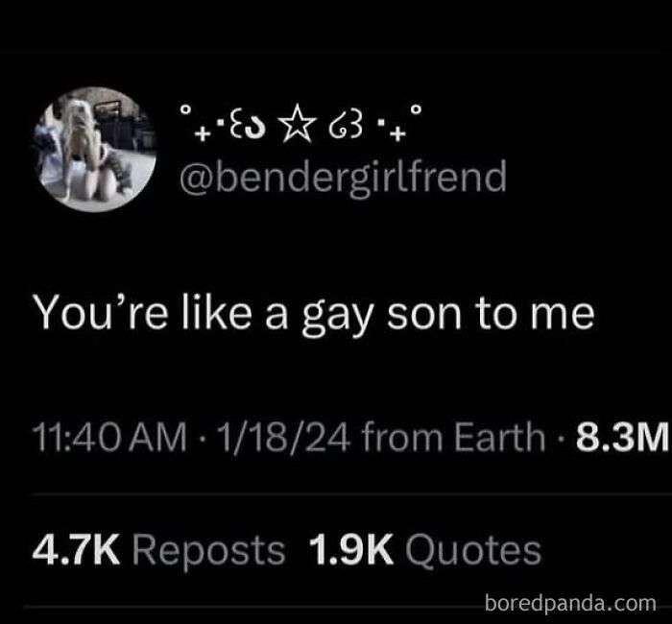View the 8.3M views count
This screenshot has height=624, width=672.
pos(623,438)
